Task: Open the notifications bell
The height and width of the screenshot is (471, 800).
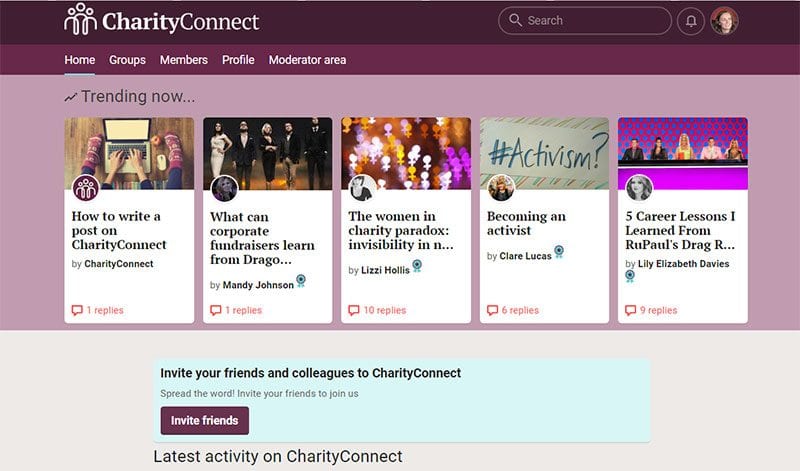Action: [691, 21]
